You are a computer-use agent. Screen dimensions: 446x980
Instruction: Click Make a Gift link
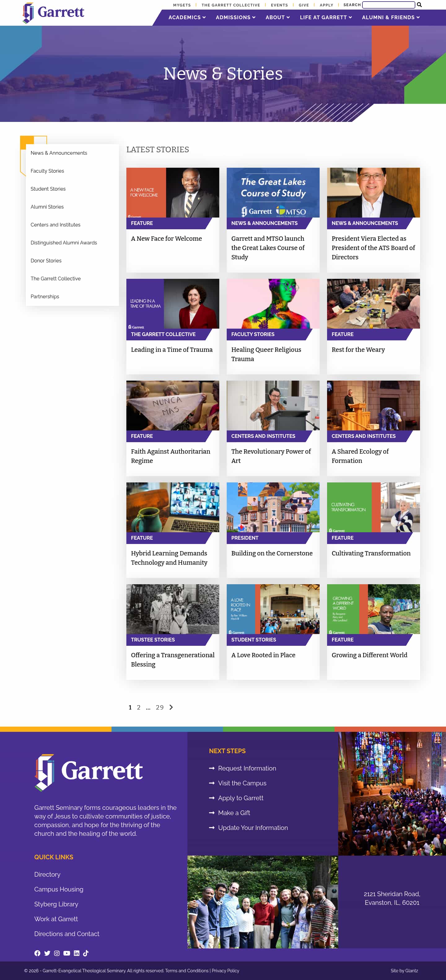tap(234, 813)
